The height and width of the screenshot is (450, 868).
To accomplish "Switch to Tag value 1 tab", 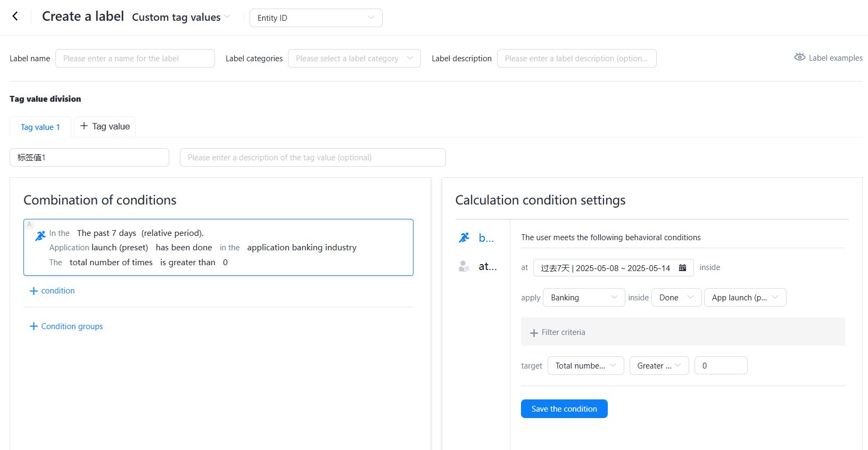I will click(40, 127).
